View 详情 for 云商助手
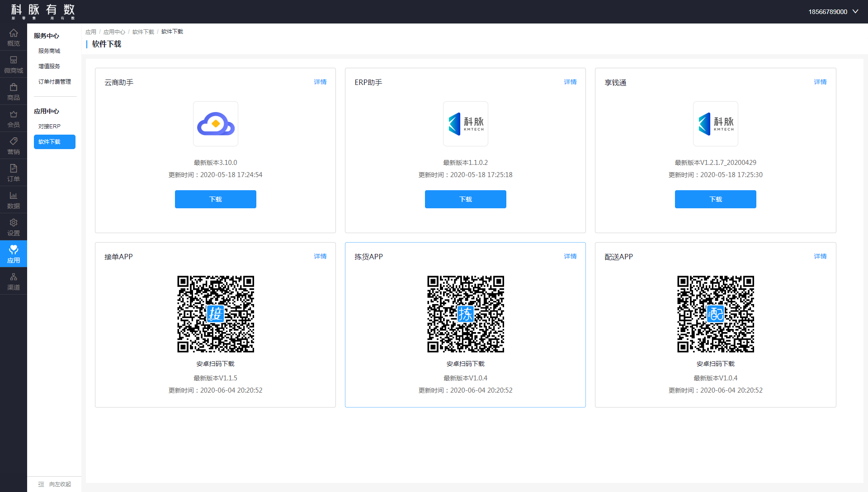This screenshot has height=492, width=868. click(320, 82)
